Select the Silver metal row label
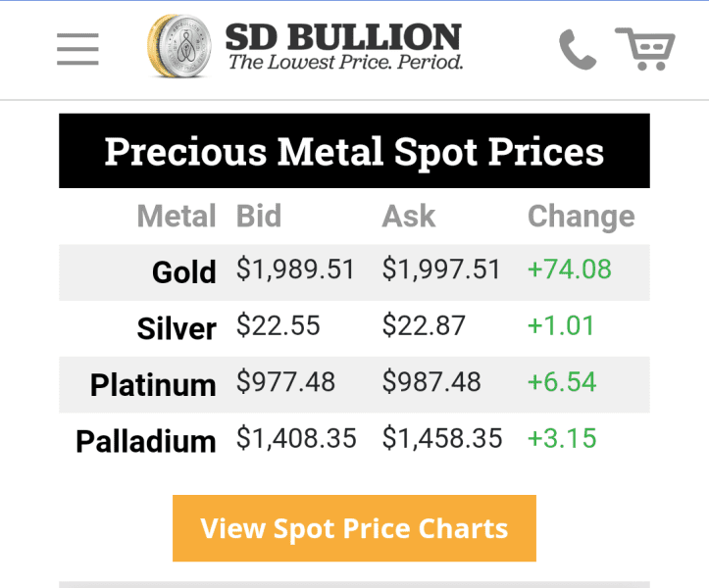The height and width of the screenshot is (588, 709). pos(177,328)
